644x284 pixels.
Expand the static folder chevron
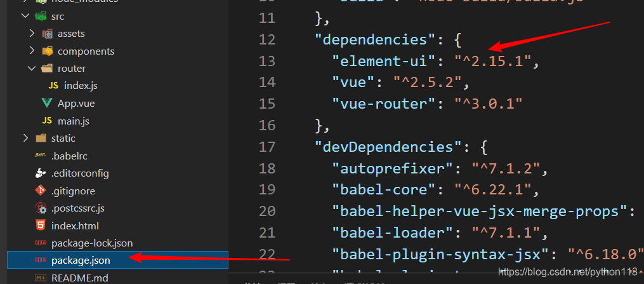[x=25, y=138]
